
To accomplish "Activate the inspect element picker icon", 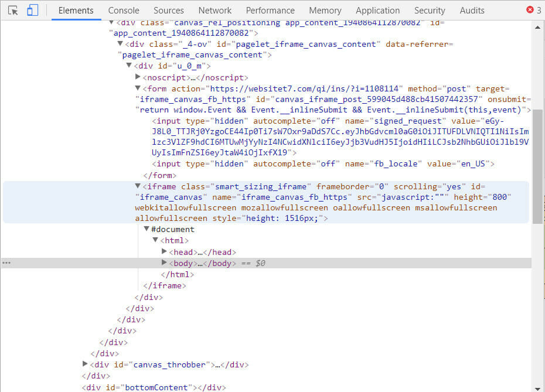I will 13,11.
